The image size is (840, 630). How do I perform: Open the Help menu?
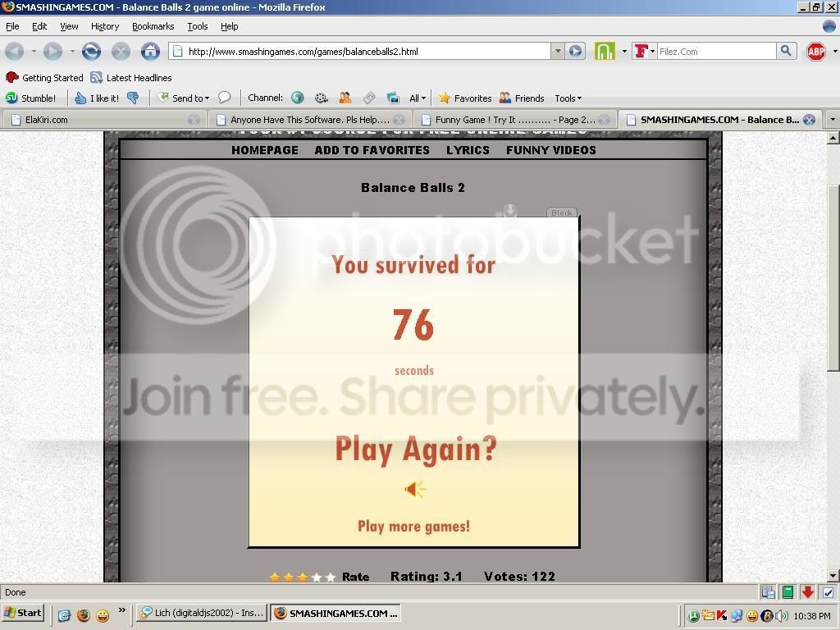230,26
